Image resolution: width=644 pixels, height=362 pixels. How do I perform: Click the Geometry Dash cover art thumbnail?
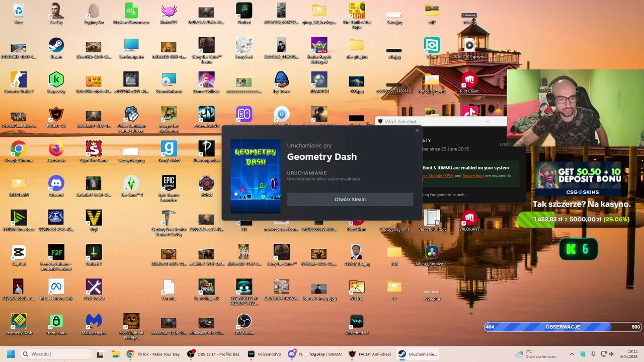click(256, 176)
